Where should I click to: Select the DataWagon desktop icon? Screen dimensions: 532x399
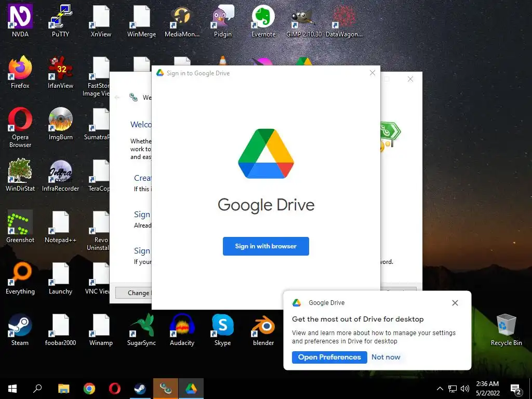click(344, 21)
